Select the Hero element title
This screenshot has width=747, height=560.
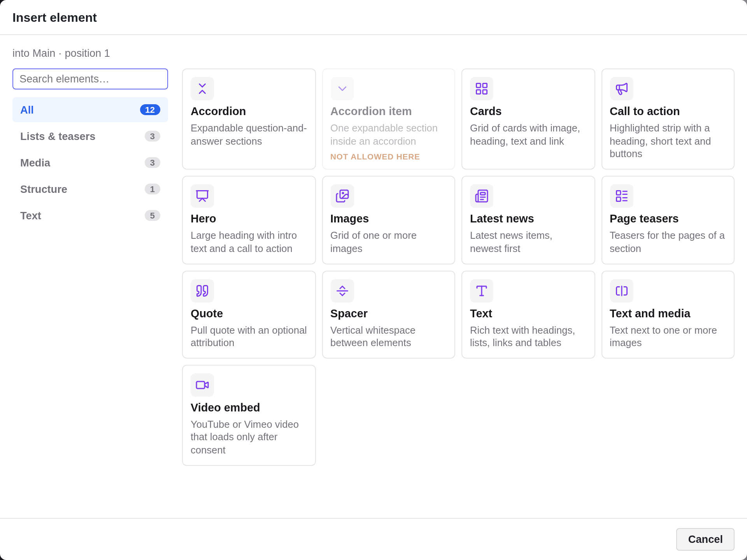[203, 219]
